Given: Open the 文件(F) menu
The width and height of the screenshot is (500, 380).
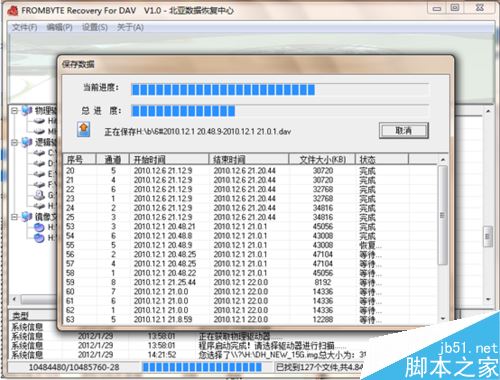Looking at the screenshot, I should pyautogui.click(x=25, y=27).
